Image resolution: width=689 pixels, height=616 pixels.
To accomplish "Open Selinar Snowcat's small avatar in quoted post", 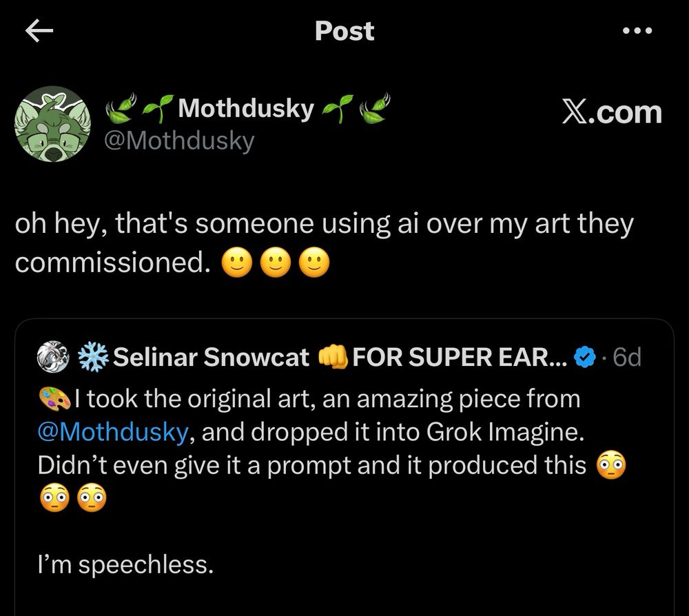I will coord(54,356).
